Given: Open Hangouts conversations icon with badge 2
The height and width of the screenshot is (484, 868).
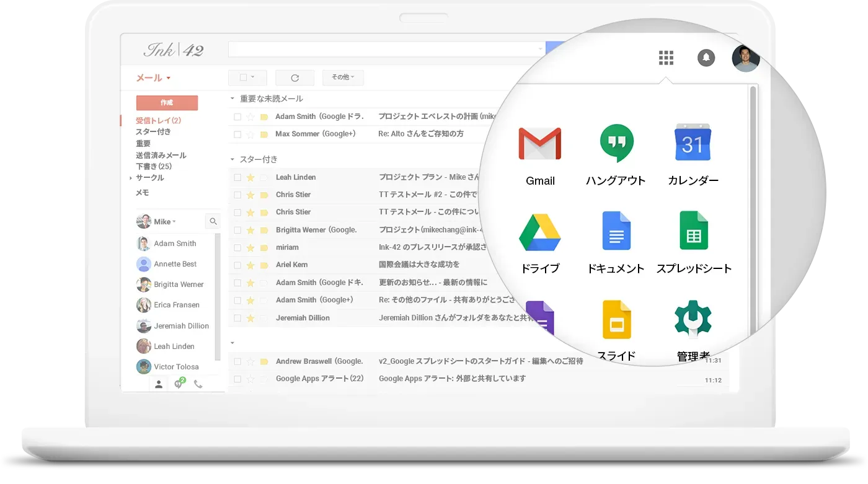Looking at the screenshot, I should tap(179, 384).
